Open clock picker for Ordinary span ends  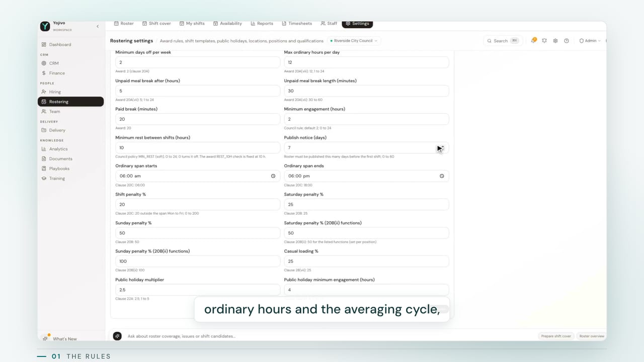[442, 176]
